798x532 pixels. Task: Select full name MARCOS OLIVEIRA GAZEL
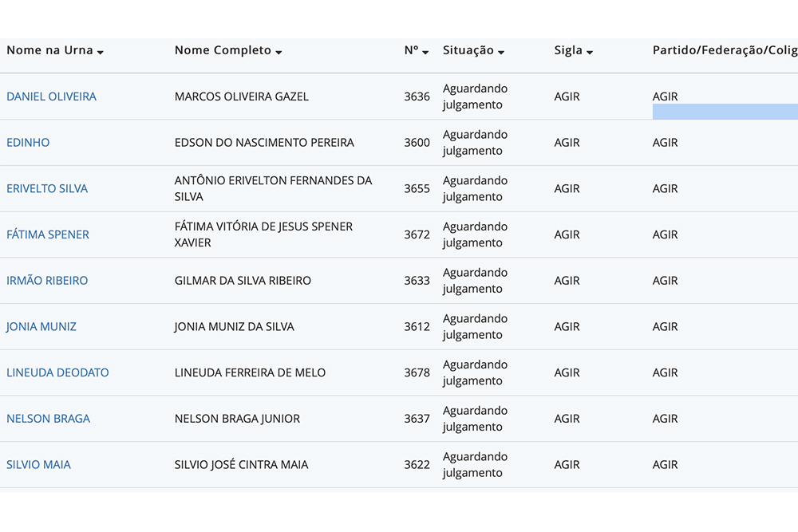[242, 97]
